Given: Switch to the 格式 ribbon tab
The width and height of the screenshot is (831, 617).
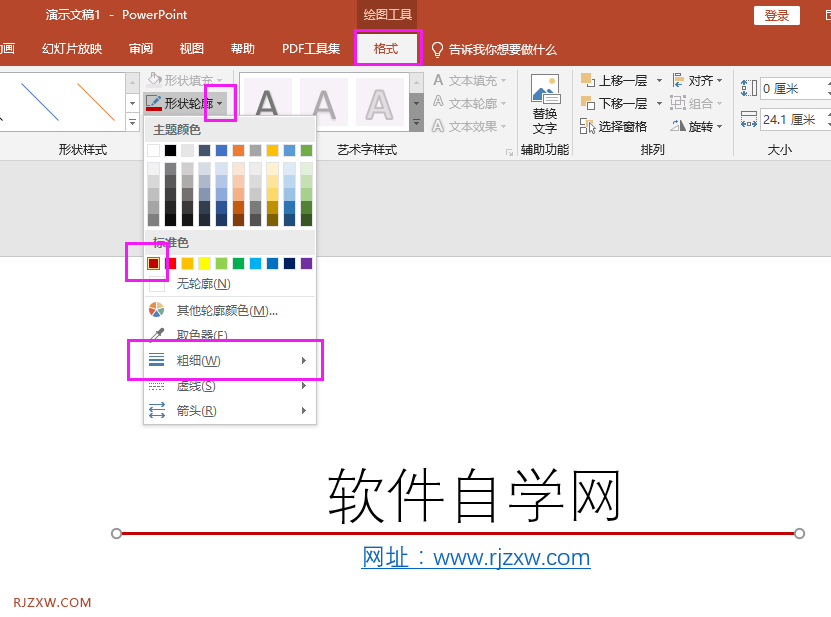Looking at the screenshot, I should 387,47.
